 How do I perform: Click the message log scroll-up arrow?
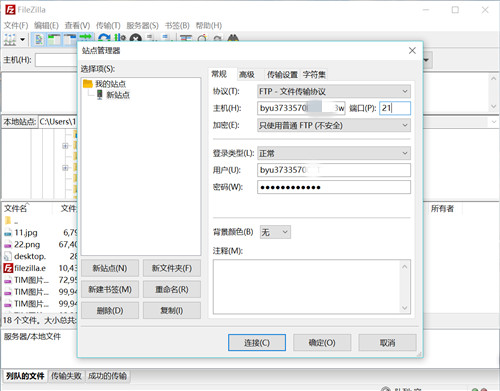[x=494, y=79]
